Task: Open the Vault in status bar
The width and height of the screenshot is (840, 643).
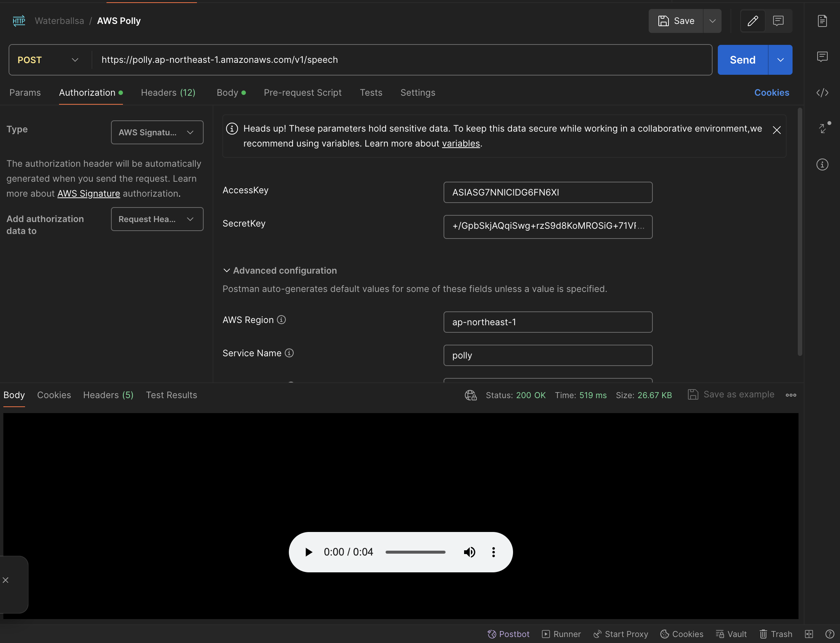Action: pyautogui.click(x=731, y=634)
